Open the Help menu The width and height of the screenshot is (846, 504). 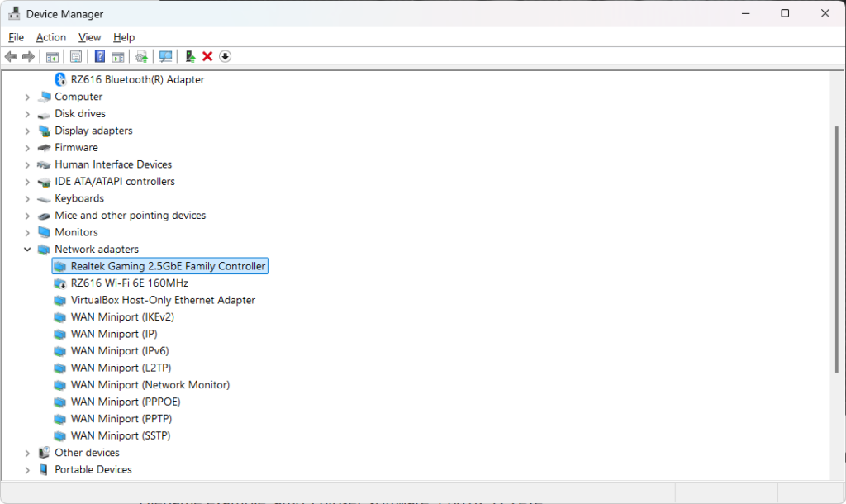point(124,37)
